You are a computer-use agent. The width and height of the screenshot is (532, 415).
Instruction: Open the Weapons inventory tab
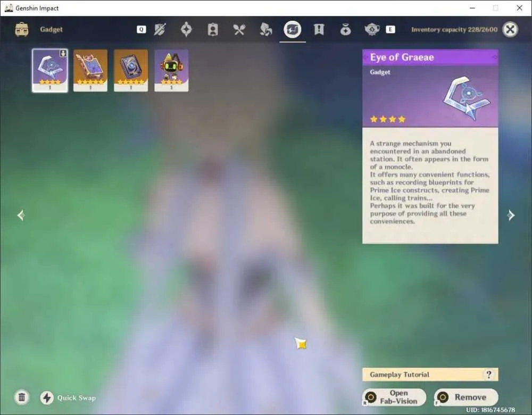click(160, 29)
